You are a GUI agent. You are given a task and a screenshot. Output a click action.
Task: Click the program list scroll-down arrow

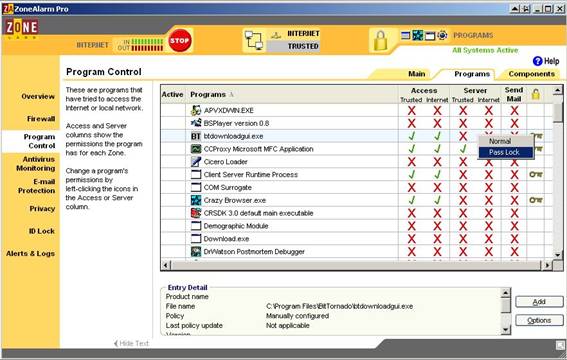click(x=558, y=255)
